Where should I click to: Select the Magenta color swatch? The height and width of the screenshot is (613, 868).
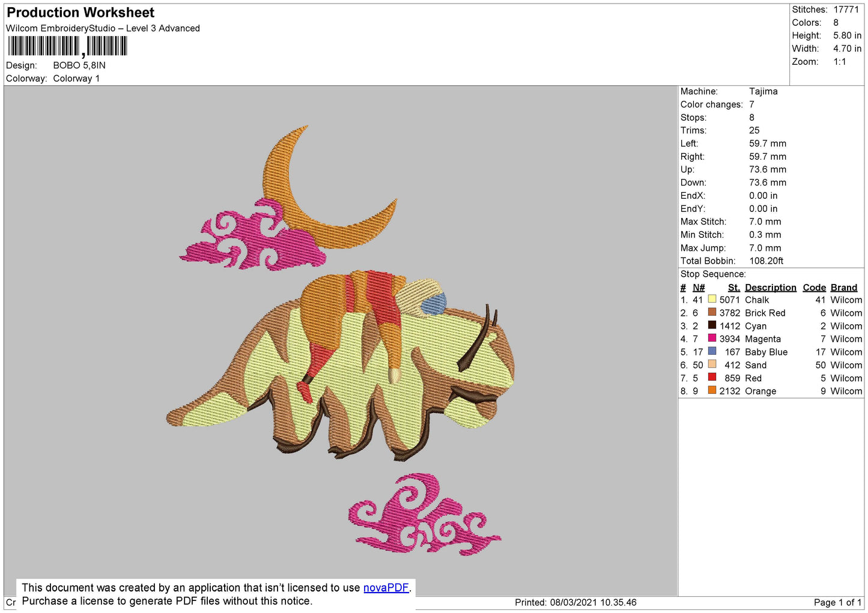click(712, 339)
